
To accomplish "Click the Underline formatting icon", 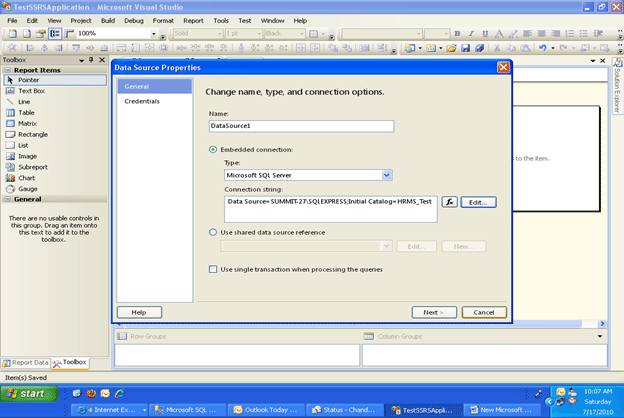I will pyautogui.click(x=485, y=34).
